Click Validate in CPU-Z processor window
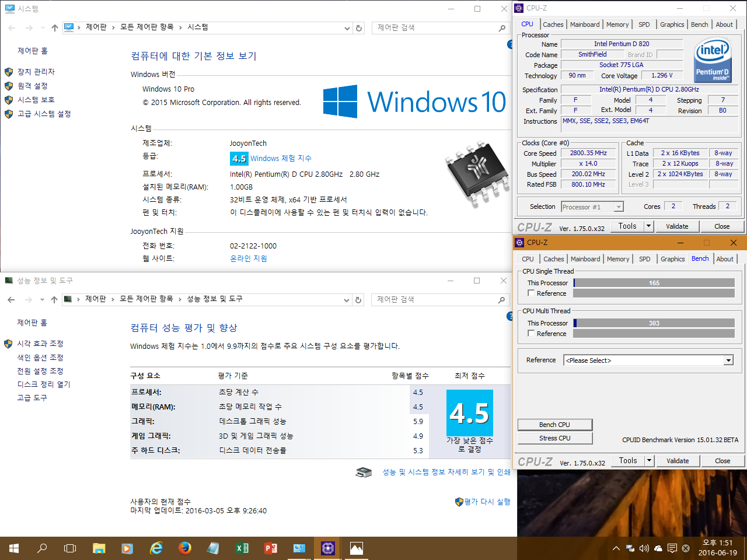The height and width of the screenshot is (560, 747). click(677, 226)
